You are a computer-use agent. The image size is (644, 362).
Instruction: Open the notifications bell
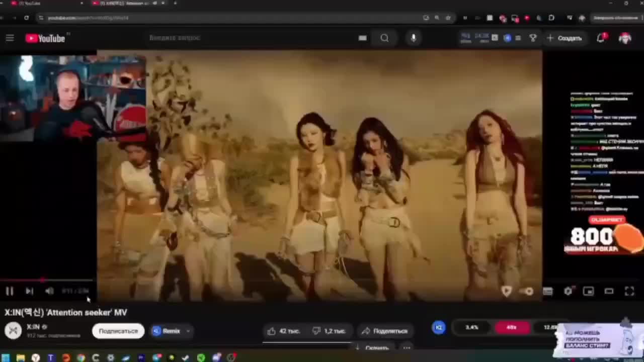tap(601, 38)
